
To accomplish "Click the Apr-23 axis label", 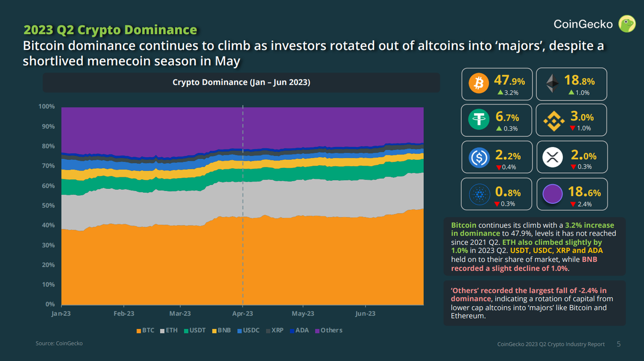I will (x=243, y=314).
